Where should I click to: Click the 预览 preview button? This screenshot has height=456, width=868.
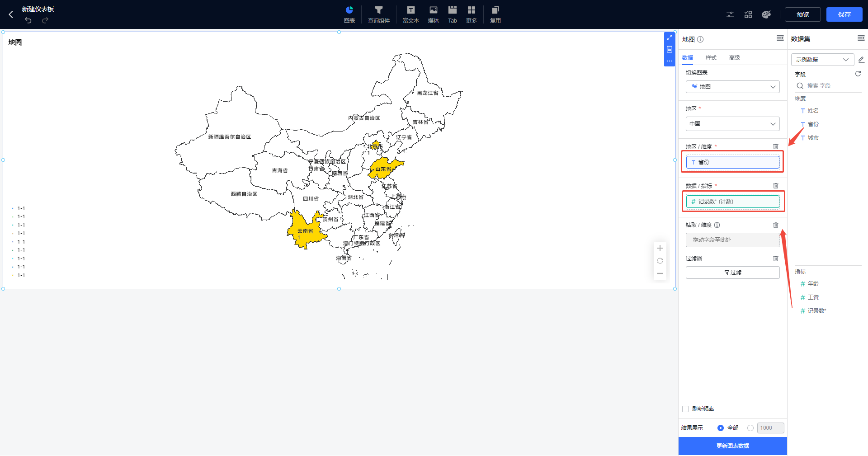[x=803, y=14]
